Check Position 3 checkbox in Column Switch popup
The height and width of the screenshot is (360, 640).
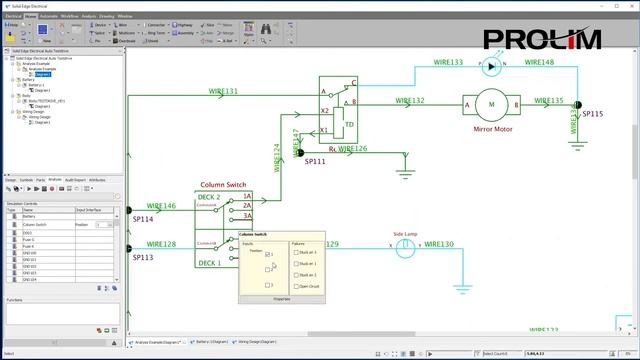pos(268,285)
